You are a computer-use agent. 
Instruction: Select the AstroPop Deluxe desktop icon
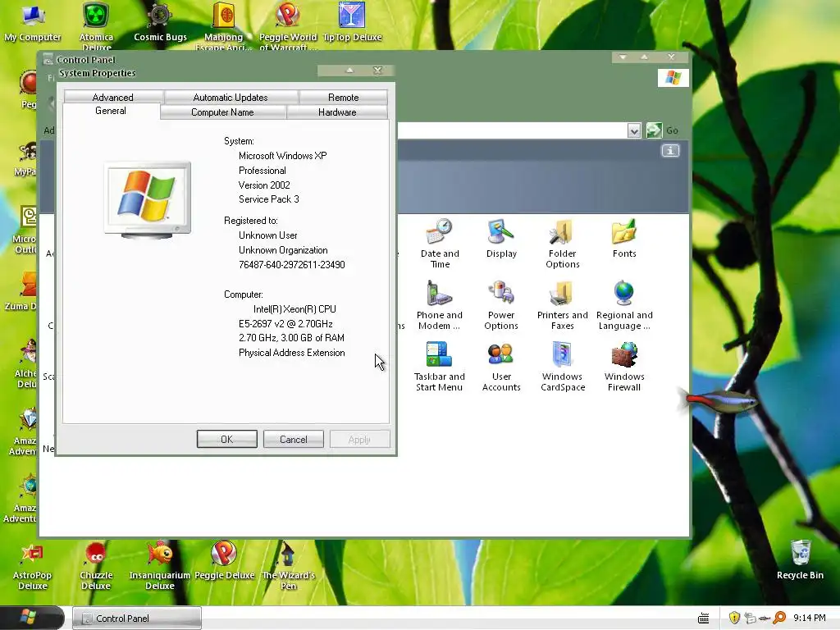click(32, 567)
